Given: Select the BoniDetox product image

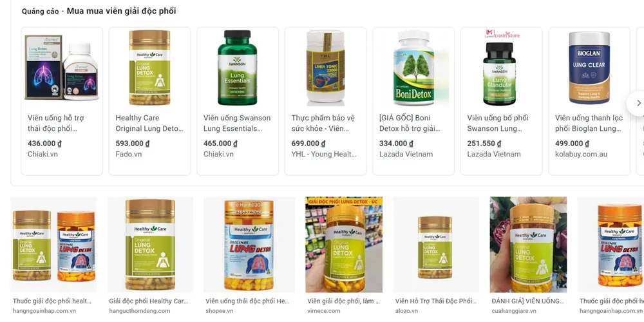Looking at the screenshot, I should tap(413, 68).
